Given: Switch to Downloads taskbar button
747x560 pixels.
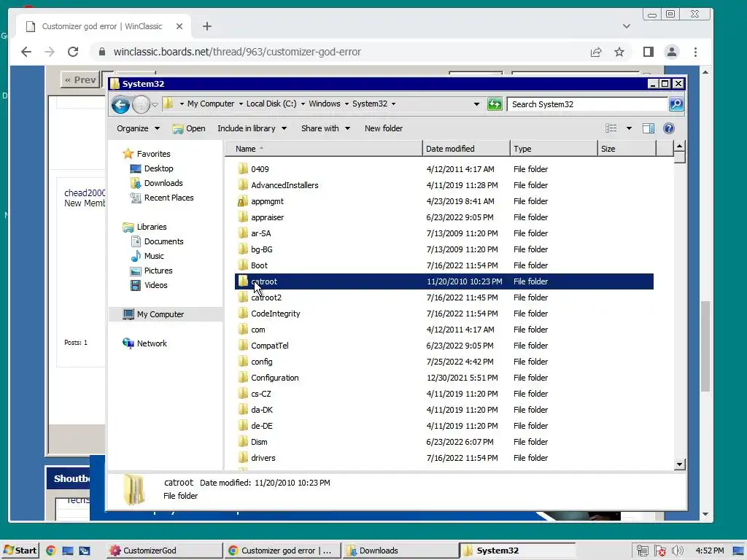Looking at the screenshot, I should click(x=400, y=551).
